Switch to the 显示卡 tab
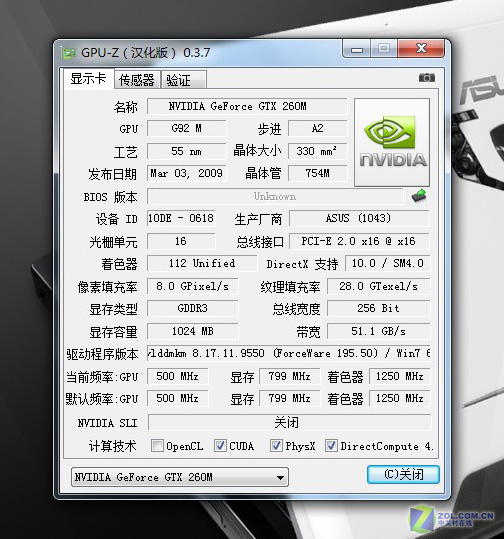This screenshot has width=504, height=539. 88,79
